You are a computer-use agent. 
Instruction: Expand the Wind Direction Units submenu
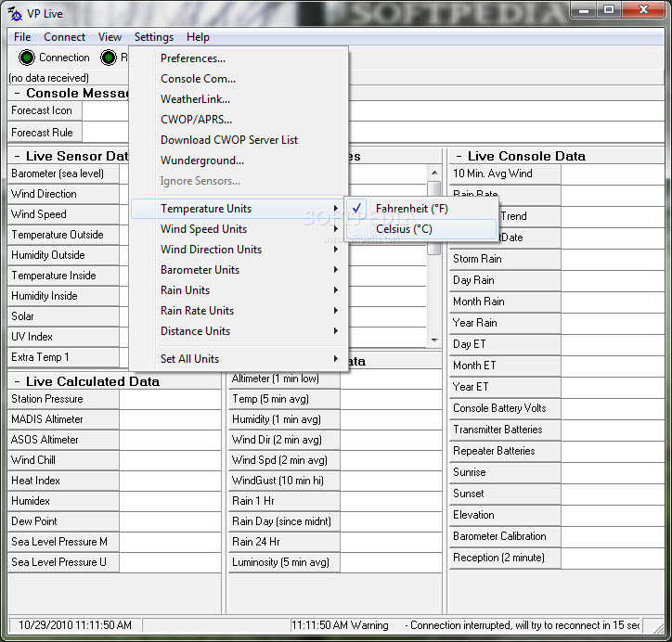click(239, 250)
